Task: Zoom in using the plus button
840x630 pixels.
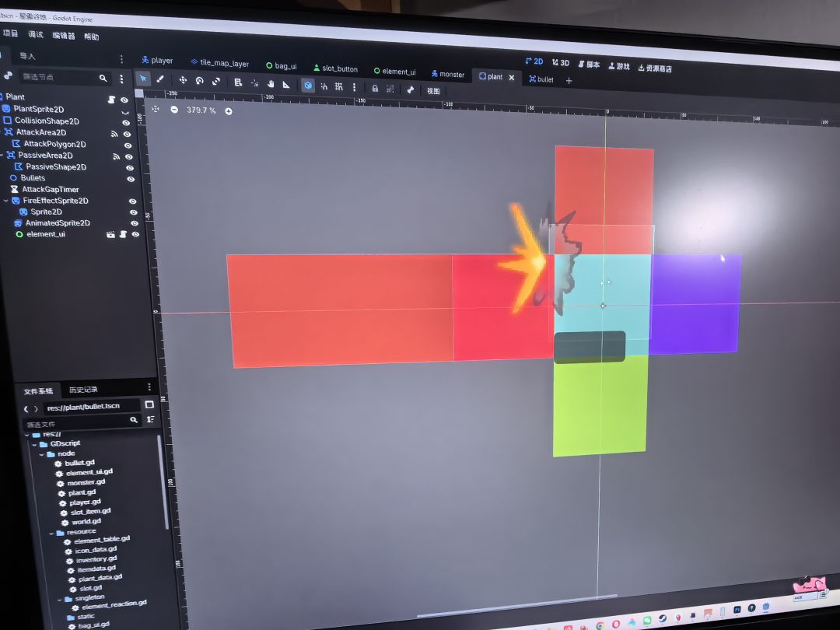Action: point(229,111)
